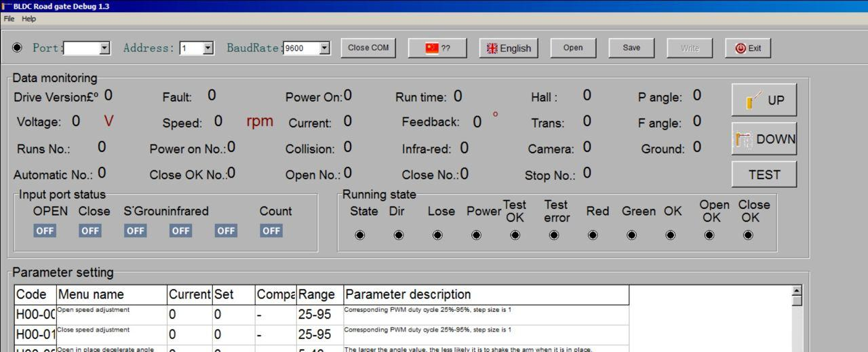
Task: Click the 25-95 range cell for H00-00
Action: click(x=319, y=315)
